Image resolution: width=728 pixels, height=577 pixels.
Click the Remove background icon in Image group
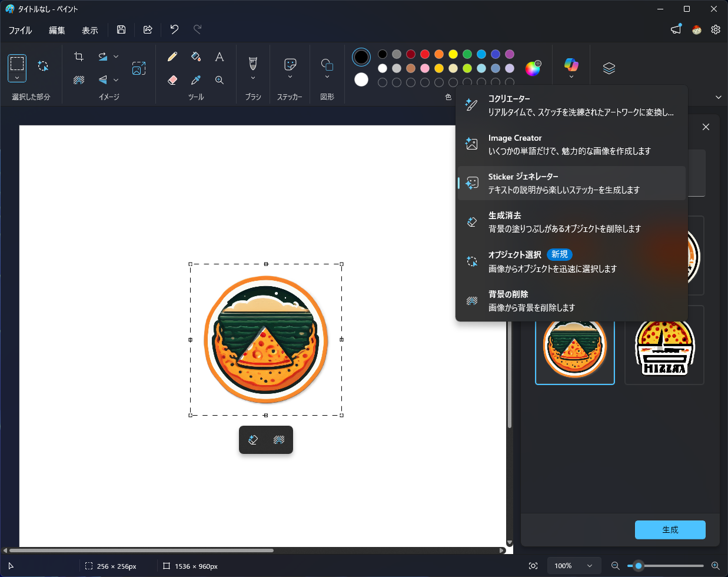click(79, 79)
